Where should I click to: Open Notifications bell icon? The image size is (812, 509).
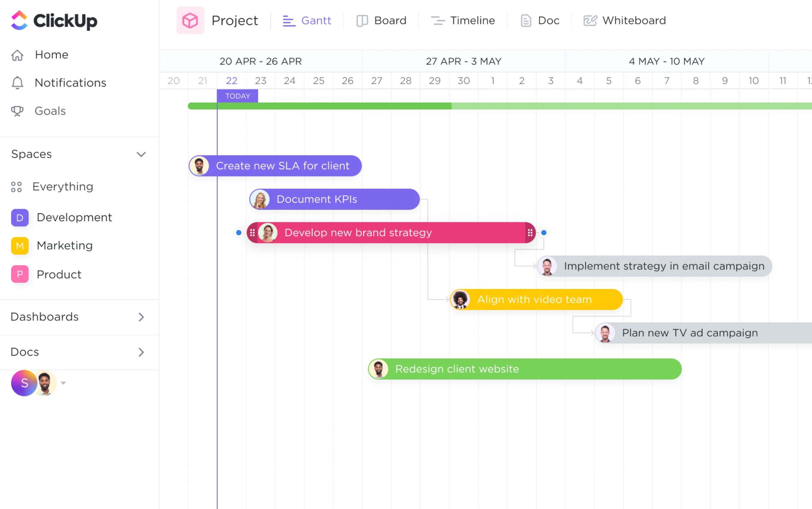click(x=17, y=83)
